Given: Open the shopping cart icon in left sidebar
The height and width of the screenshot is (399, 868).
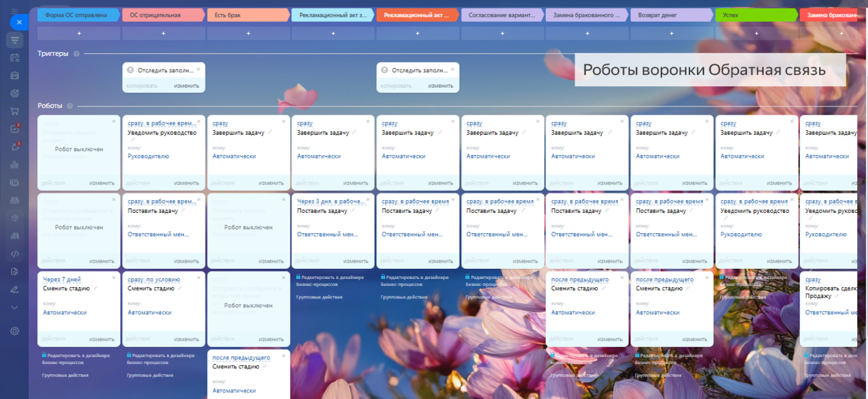Looking at the screenshot, I should coord(15,111).
